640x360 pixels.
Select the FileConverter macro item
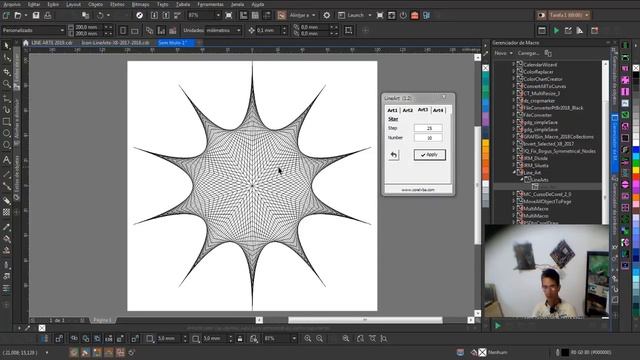[538, 115]
